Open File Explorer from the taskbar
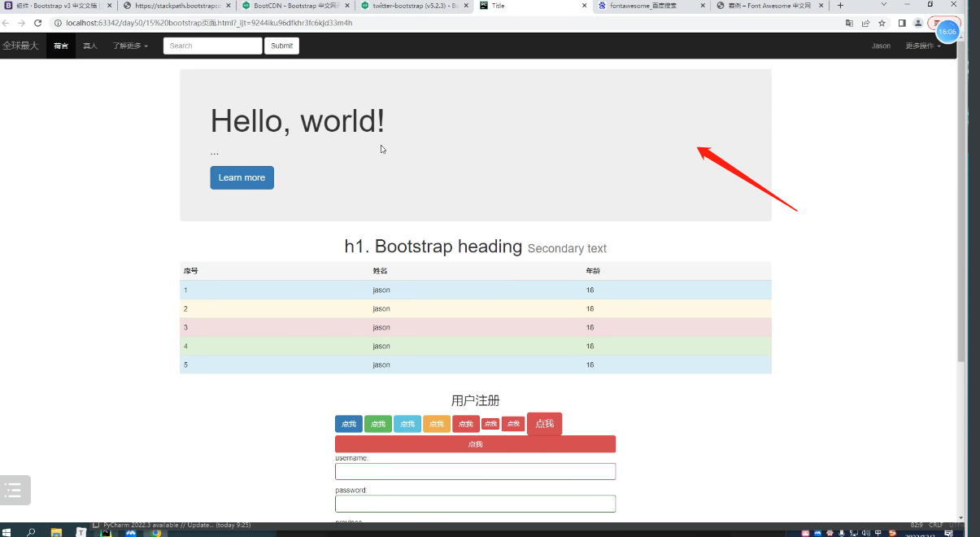Viewport: 980px width, 537px height. coord(56,533)
